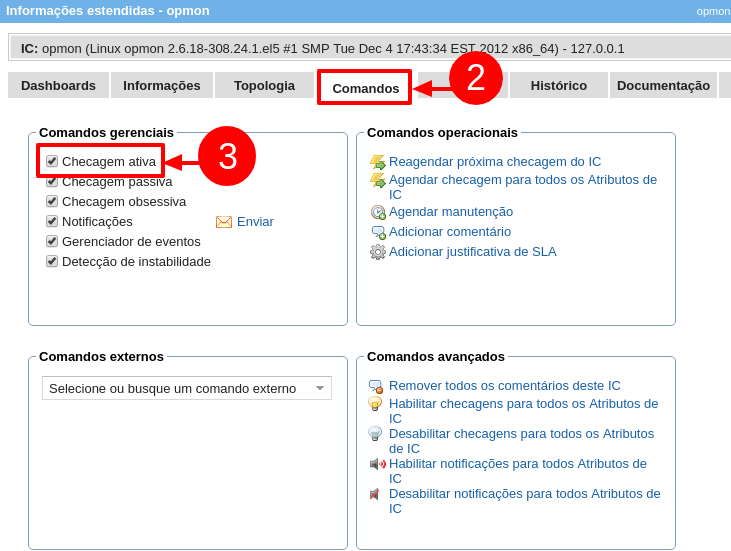Click the Habilitar notificações para todos Atributos link

[517, 464]
